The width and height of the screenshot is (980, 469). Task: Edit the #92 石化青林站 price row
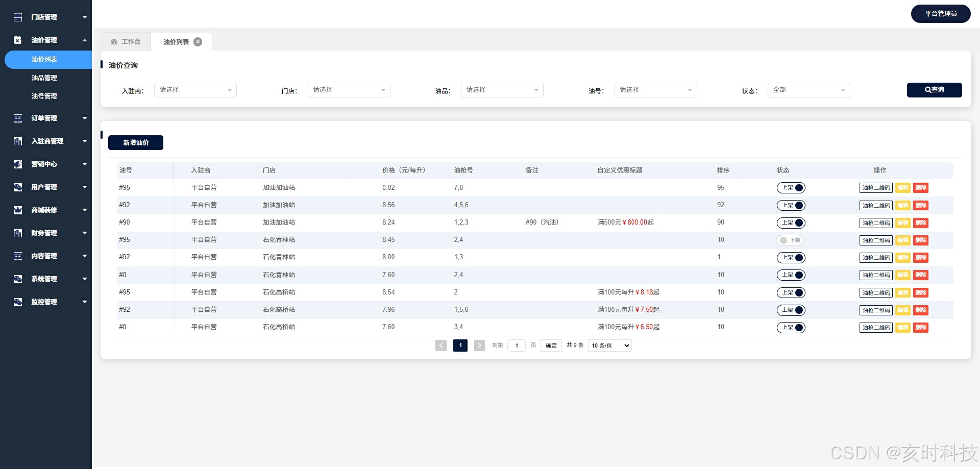coord(903,257)
